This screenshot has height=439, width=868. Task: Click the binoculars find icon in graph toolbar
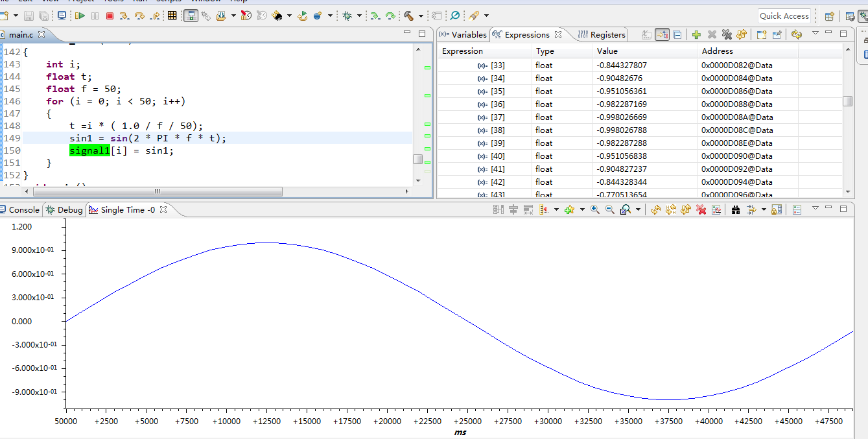[x=736, y=209]
